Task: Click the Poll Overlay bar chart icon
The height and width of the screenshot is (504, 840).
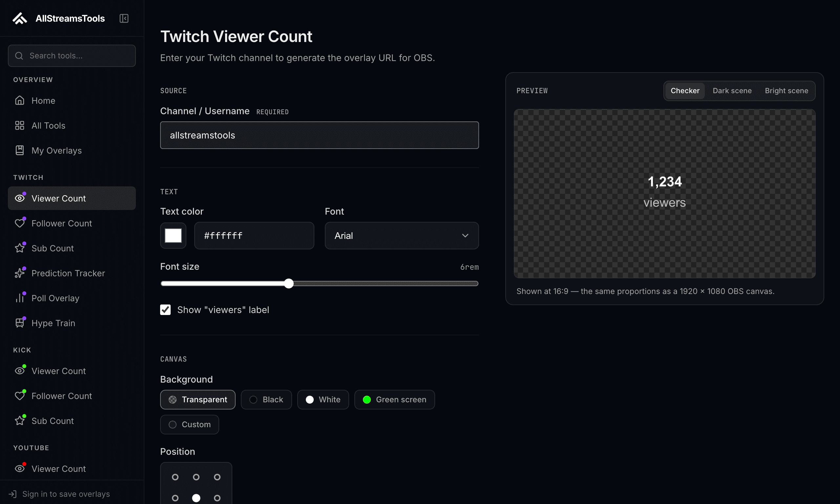Action: 20,298
